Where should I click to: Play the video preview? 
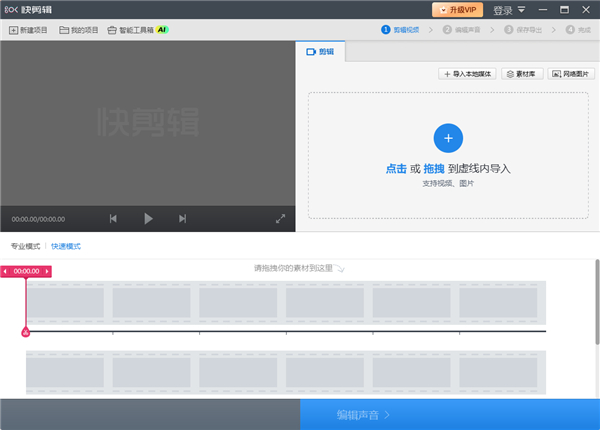coord(148,218)
